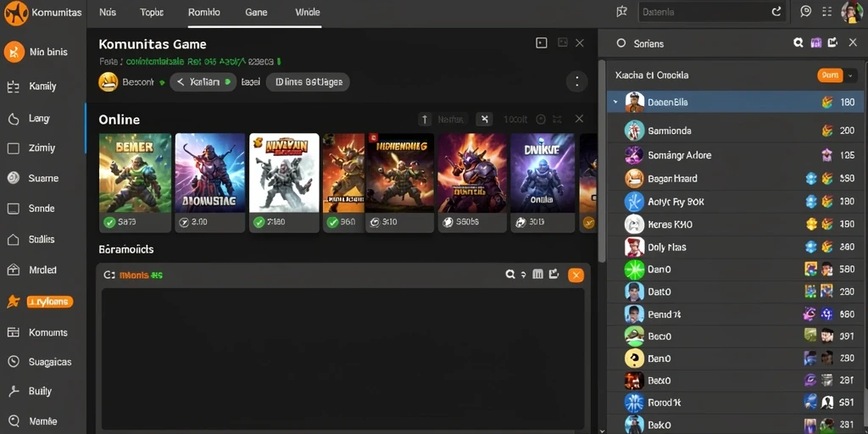Click the yellow emoji icon beside Bescont
This screenshot has width=868, height=434.
108,82
